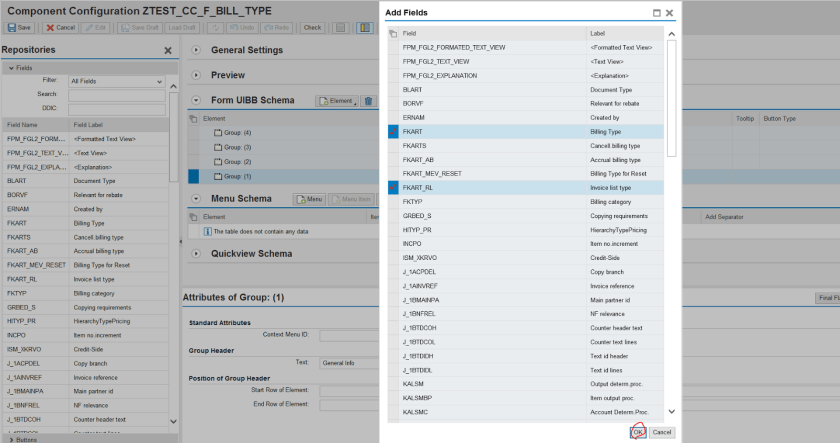Click the Field Label column header in Repositories

pos(119,125)
